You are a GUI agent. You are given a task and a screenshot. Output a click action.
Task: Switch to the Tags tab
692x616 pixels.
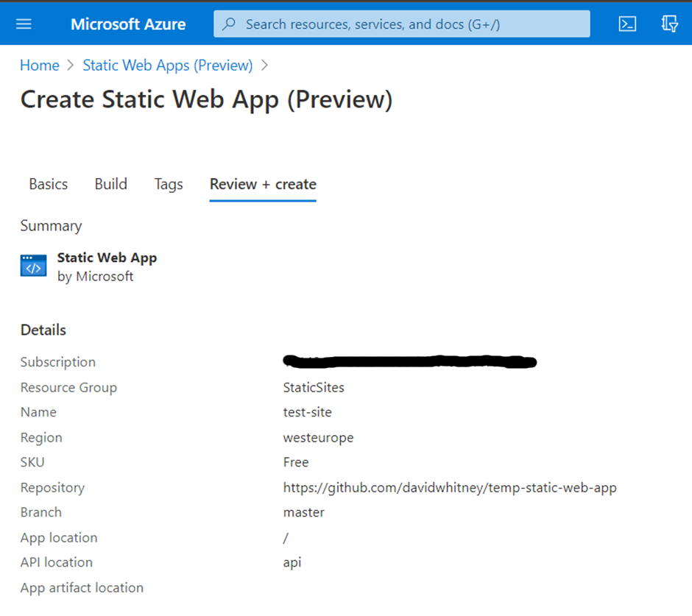[169, 185]
